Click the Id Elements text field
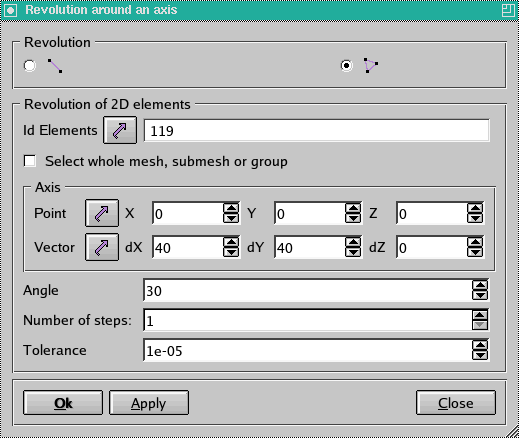 [x=316, y=130]
